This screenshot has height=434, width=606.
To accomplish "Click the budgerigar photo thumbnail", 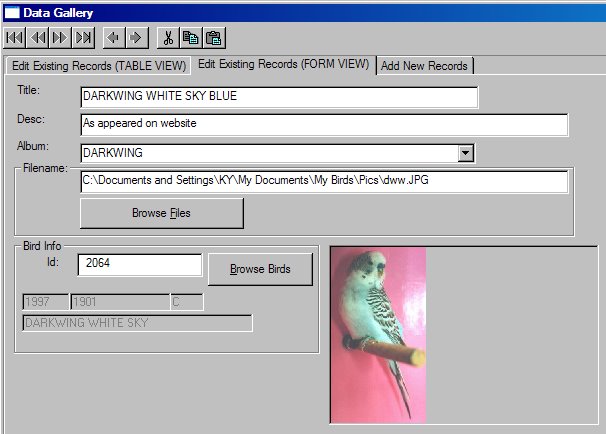I will (378, 335).
